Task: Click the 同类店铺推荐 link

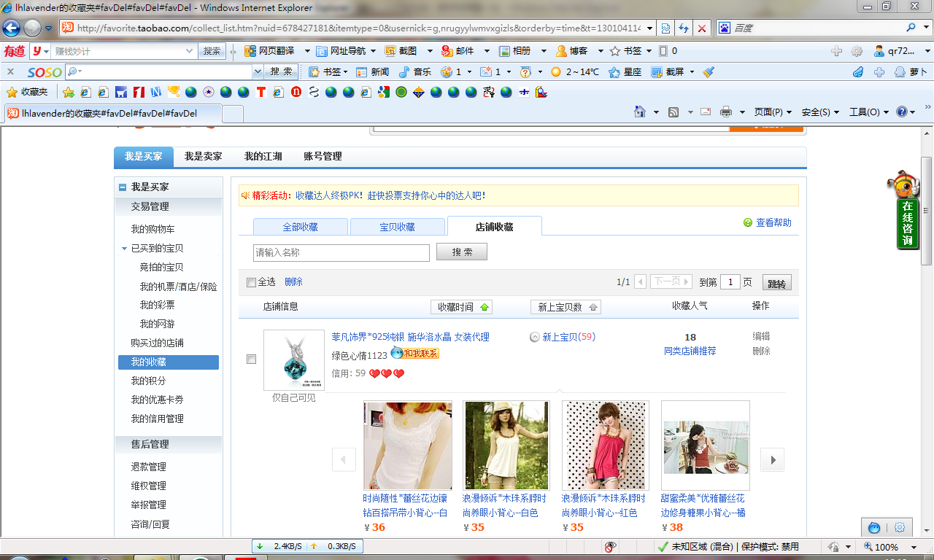Action: (x=690, y=351)
